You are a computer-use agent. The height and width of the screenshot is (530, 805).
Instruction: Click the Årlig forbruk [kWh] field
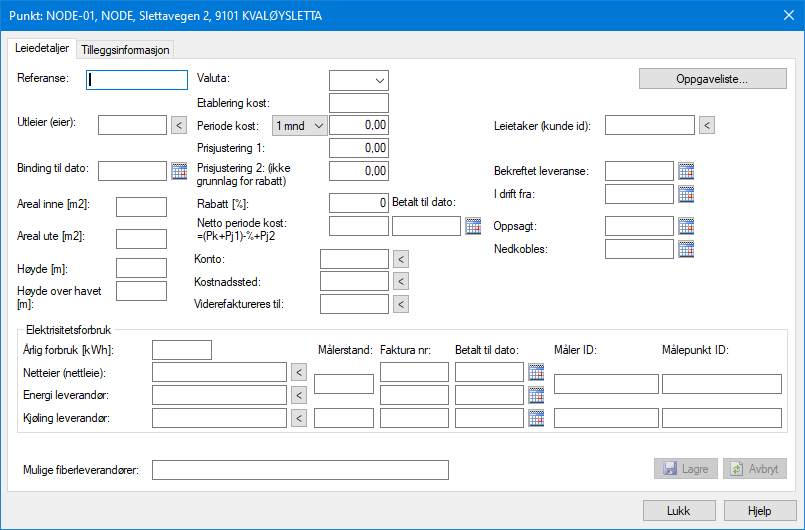pos(182,350)
